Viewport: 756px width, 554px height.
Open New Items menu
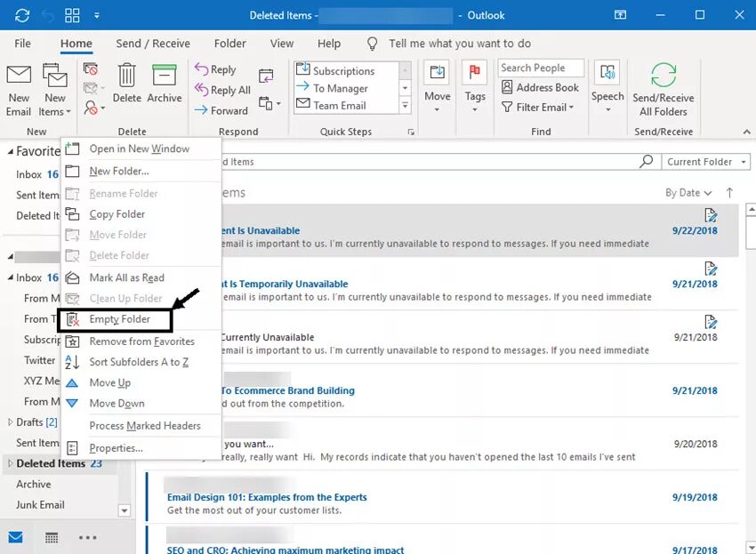pyautogui.click(x=54, y=91)
